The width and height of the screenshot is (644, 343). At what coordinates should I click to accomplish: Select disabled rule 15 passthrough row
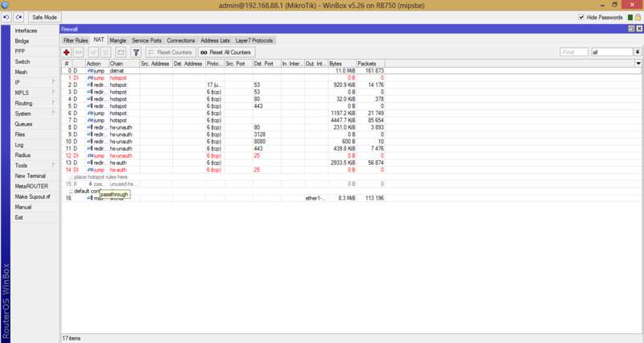223,184
